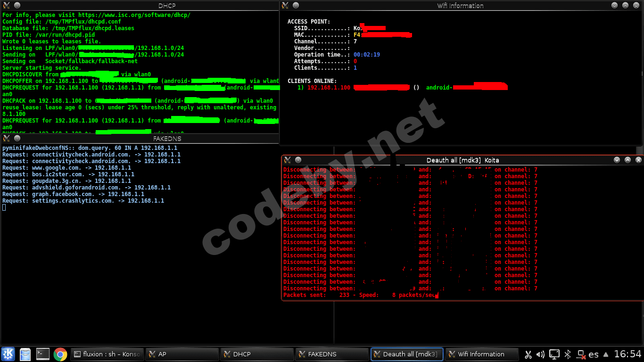Maximize the Deauth all [mdk3] window

point(627,160)
